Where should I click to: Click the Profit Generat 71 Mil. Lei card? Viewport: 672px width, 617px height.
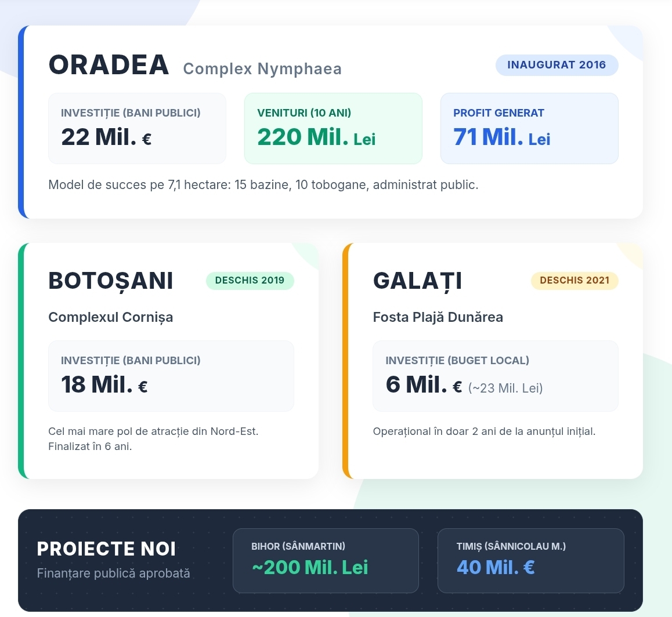click(x=529, y=129)
